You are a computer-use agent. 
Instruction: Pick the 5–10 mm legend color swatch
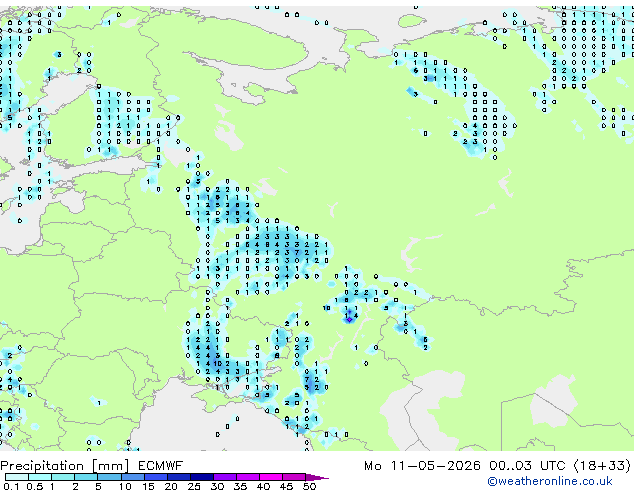click(x=109, y=477)
